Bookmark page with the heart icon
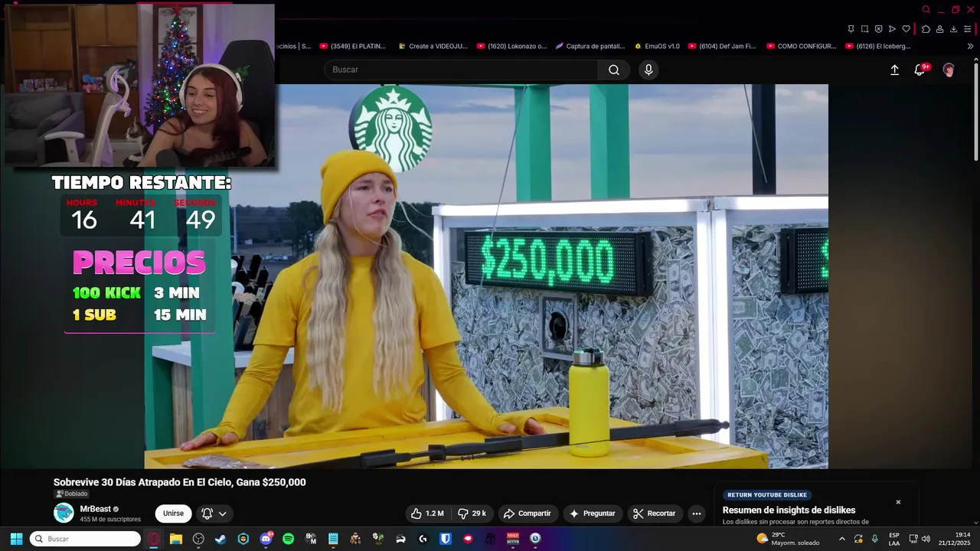This screenshot has height=551, width=980. point(906,29)
